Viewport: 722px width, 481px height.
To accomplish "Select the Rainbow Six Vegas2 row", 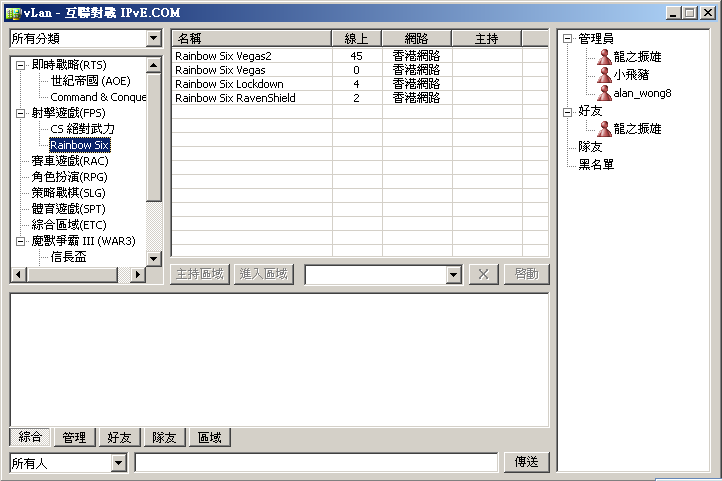I will point(360,56).
